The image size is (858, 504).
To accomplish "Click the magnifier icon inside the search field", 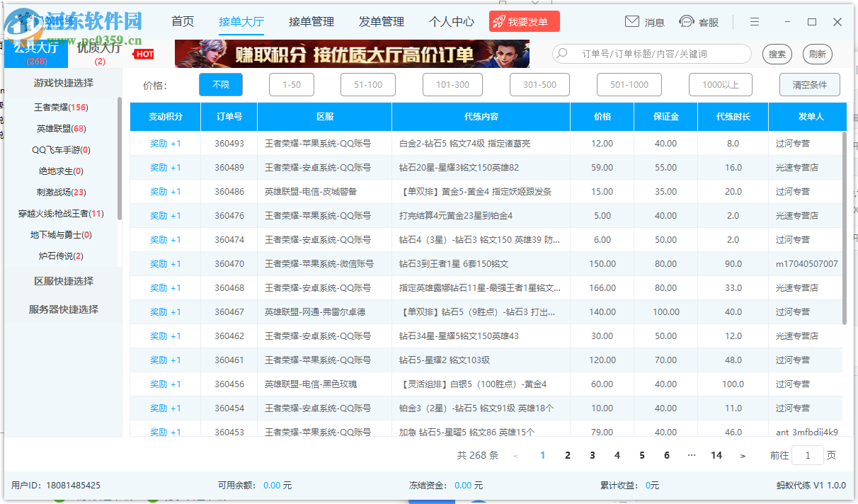I will pos(561,54).
